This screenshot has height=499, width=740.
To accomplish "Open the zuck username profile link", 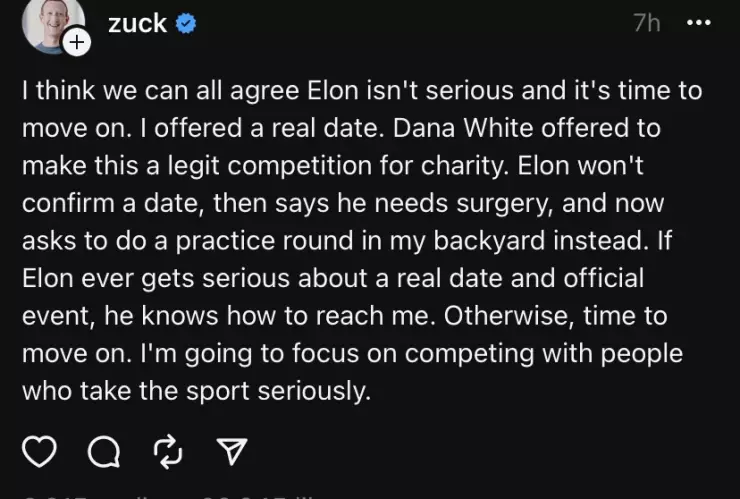I will click(137, 24).
